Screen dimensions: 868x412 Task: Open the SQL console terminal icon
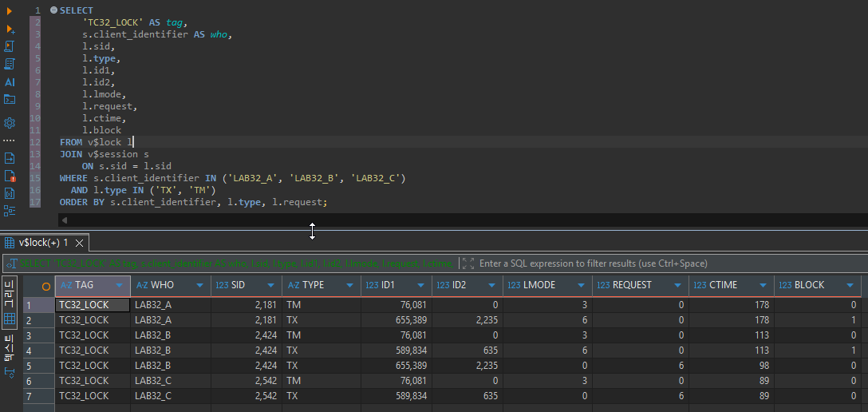[x=10, y=100]
